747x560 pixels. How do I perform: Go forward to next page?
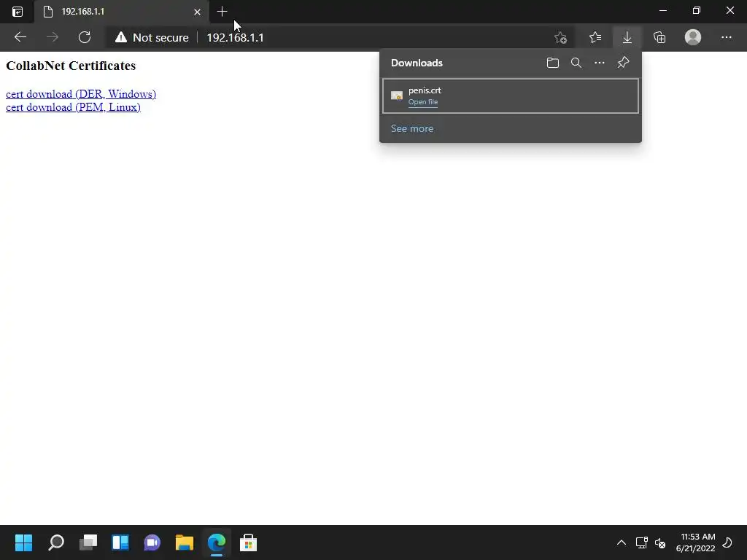tap(53, 37)
